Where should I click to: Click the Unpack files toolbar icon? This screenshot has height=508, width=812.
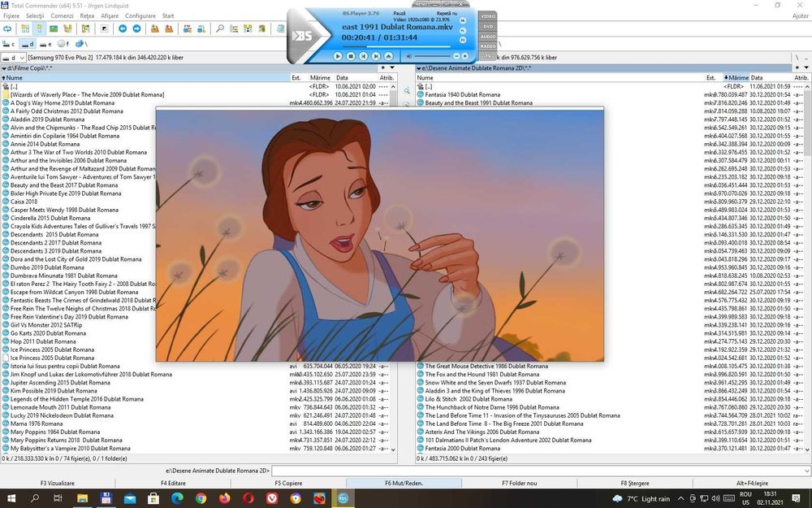coord(169,29)
